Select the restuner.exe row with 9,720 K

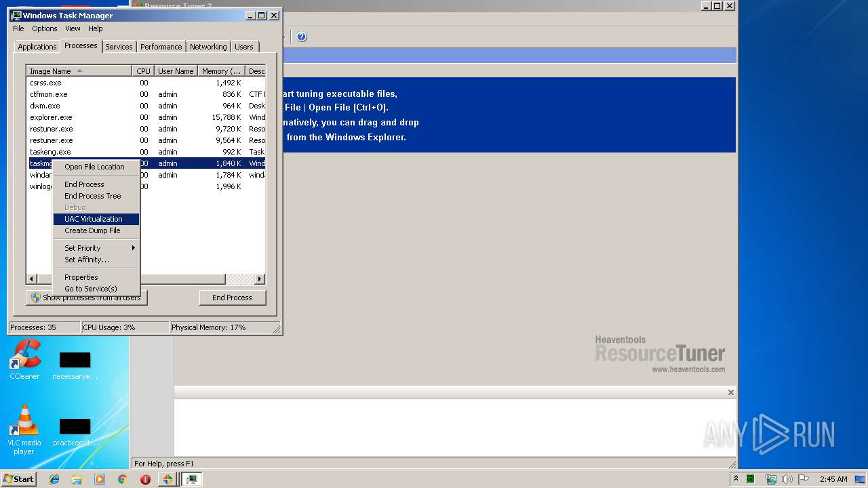pyautogui.click(x=146, y=129)
